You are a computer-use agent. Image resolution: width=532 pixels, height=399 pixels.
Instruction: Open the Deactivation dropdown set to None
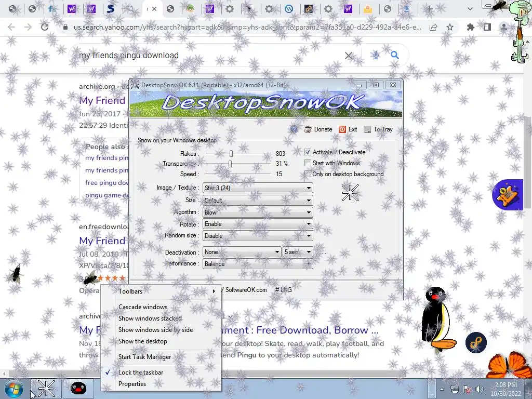tap(242, 252)
